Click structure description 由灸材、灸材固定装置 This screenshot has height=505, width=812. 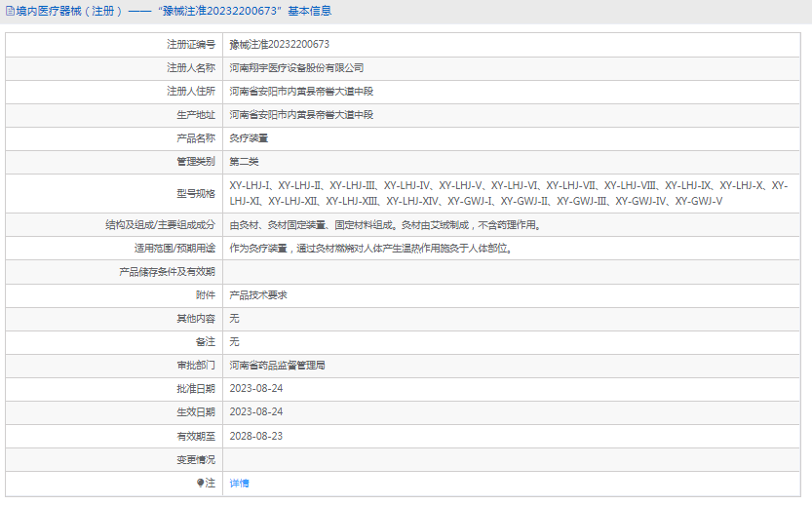click(385, 225)
